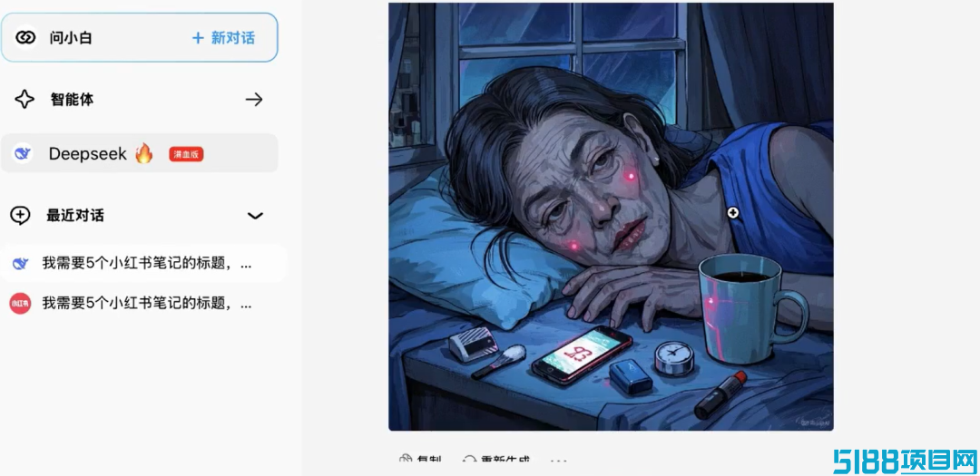Open the Deepseek 满血版 entry

(x=140, y=153)
